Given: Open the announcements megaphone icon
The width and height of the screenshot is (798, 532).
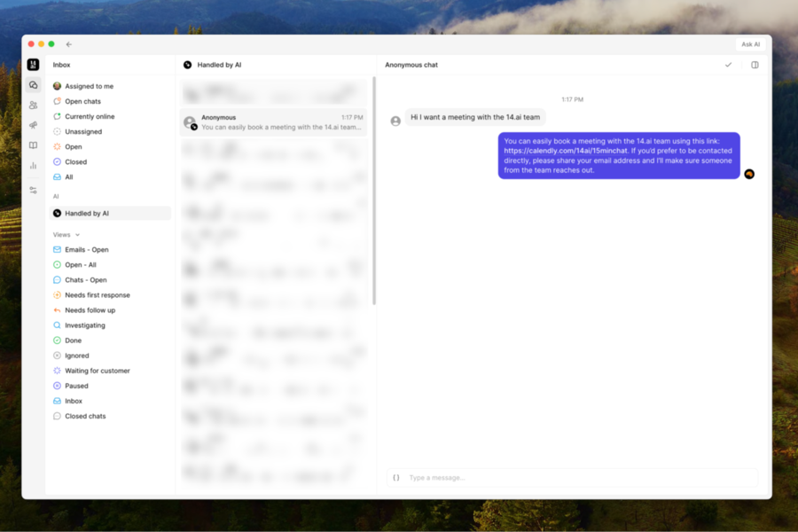Looking at the screenshot, I should 32,124.
